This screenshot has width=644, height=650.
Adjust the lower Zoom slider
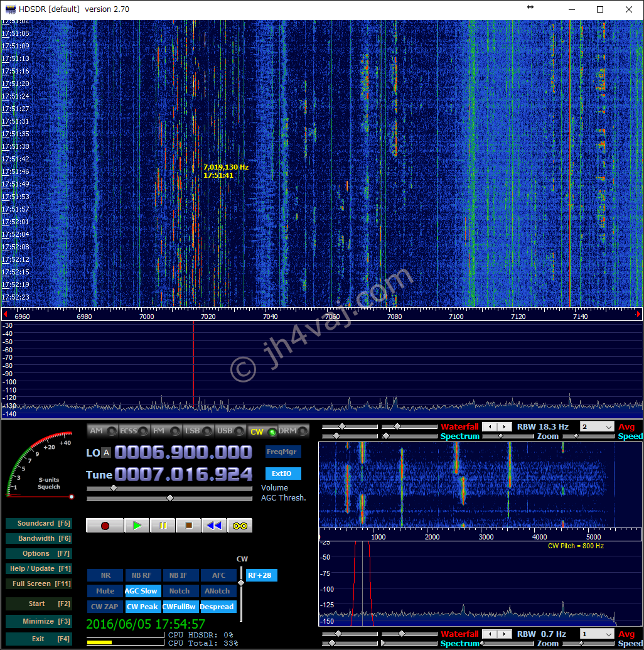[x=508, y=644]
